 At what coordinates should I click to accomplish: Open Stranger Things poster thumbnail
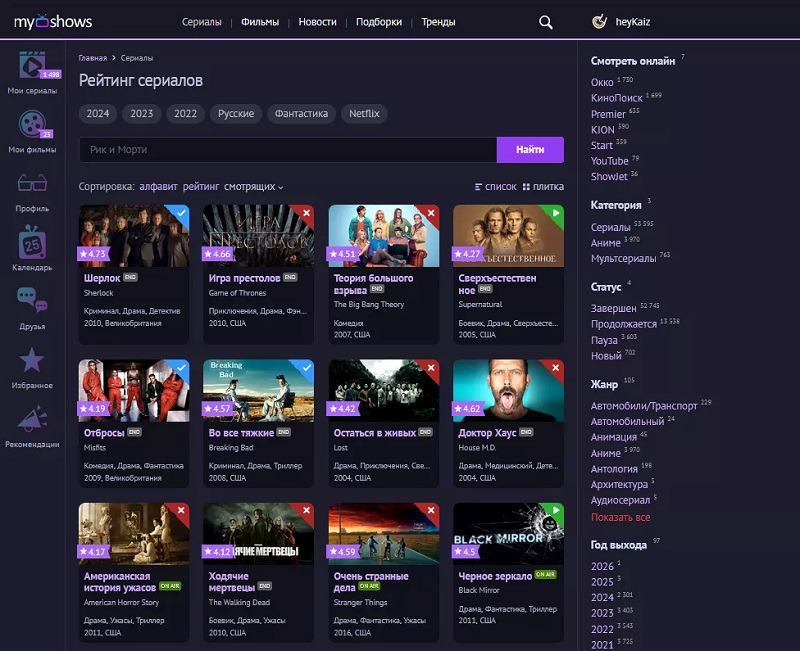pos(384,534)
